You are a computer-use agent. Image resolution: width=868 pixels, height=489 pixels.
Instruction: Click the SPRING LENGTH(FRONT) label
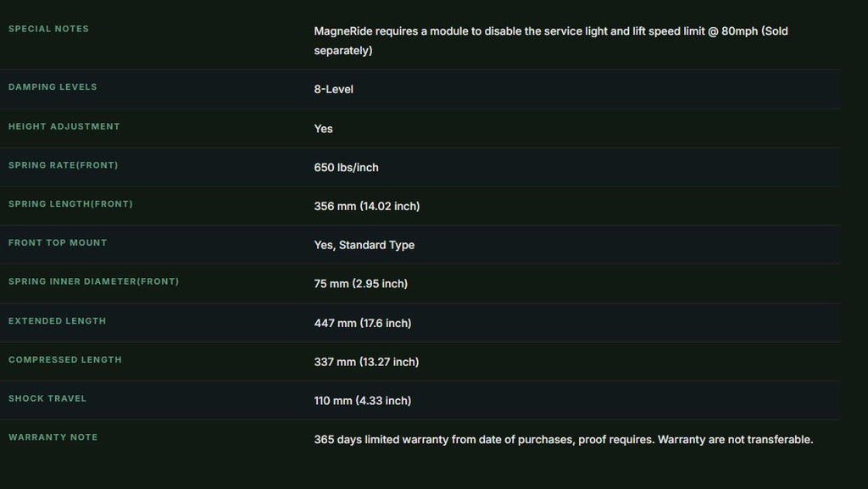click(70, 203)
